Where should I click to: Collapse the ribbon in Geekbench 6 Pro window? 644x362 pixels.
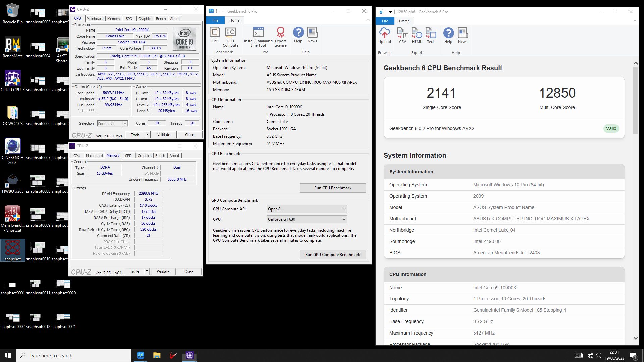point(368,20)
